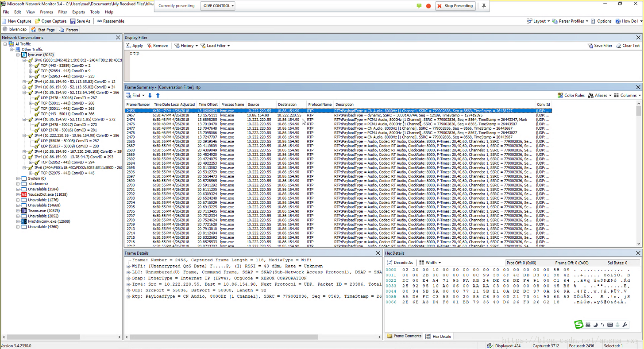Viewport: 644px width, 349px height.
Task: Open the Parser Profiles dropdown
Action: pos(571,21)
